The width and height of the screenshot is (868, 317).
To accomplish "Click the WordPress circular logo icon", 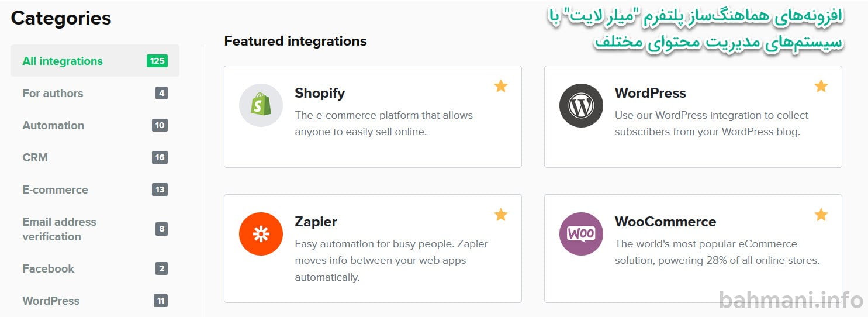I will click(x=580, y=105).
